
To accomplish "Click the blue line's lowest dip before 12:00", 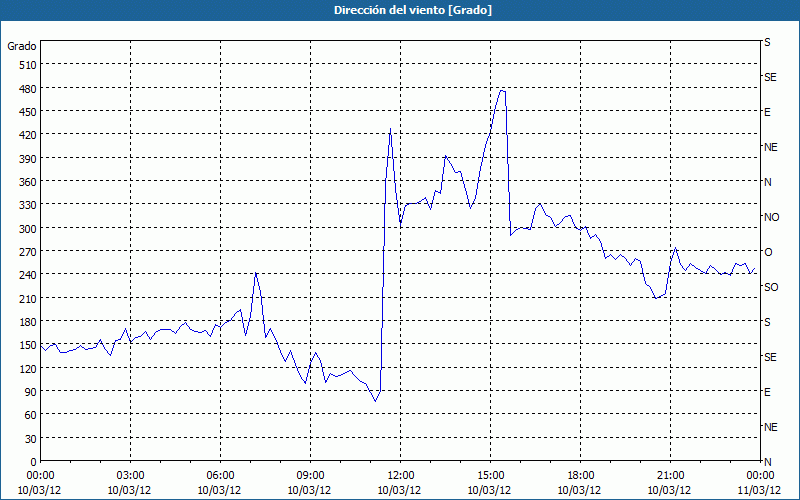I will point(376,401).
